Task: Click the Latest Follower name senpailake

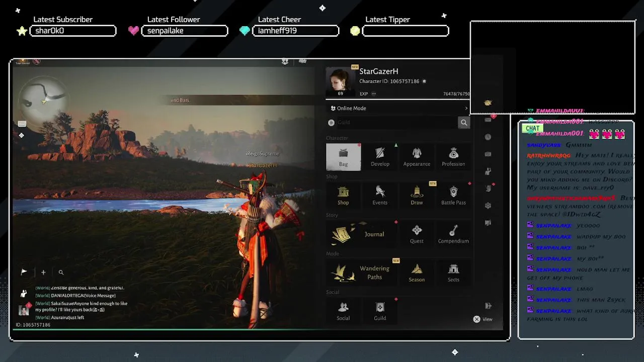Action: pyautogui.click(x=165, y=31)
